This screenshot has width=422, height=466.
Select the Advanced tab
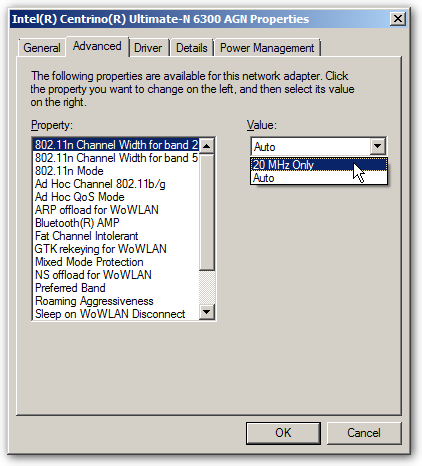[x=97, y=46]
